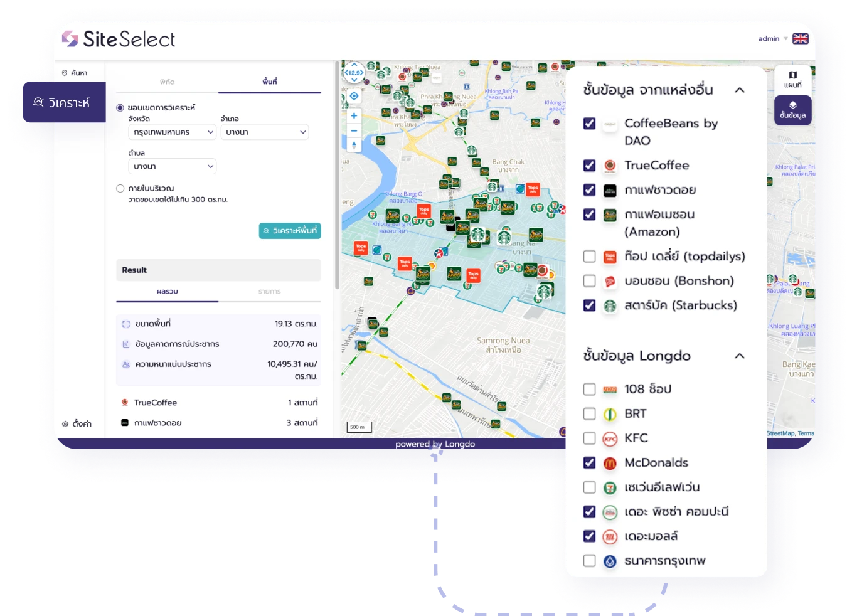Image resolution: width=852 pixels, height=616 pixels.
Task: Switch to the พื้นที่ tab
Action: pos(270,82)
